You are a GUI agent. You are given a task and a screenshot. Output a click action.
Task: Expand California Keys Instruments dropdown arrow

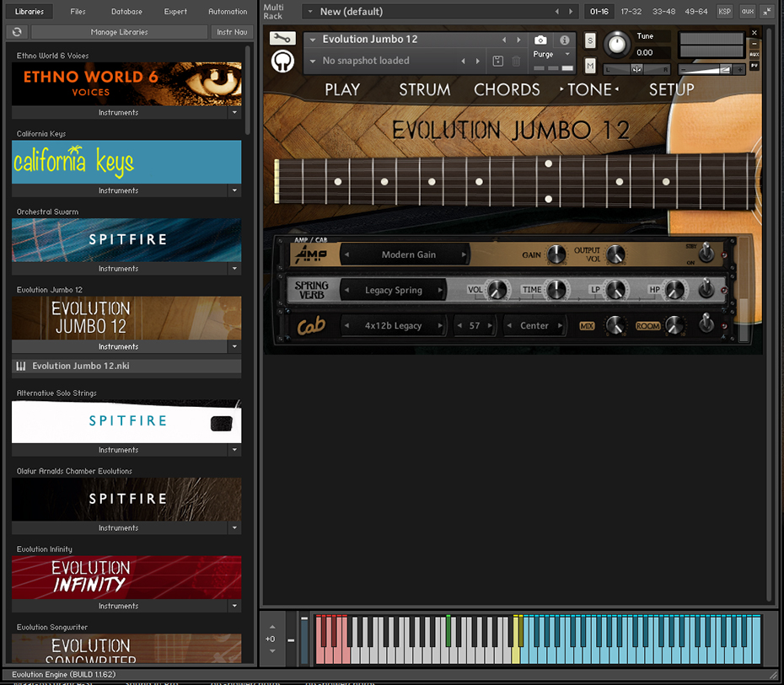point(234,190)
